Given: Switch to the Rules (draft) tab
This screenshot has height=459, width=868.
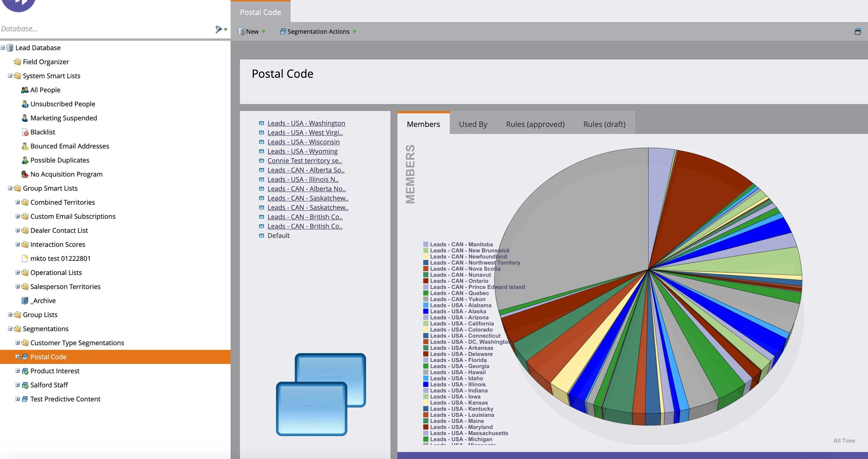Looking at the screenshot, I should [x=604, y=124].
